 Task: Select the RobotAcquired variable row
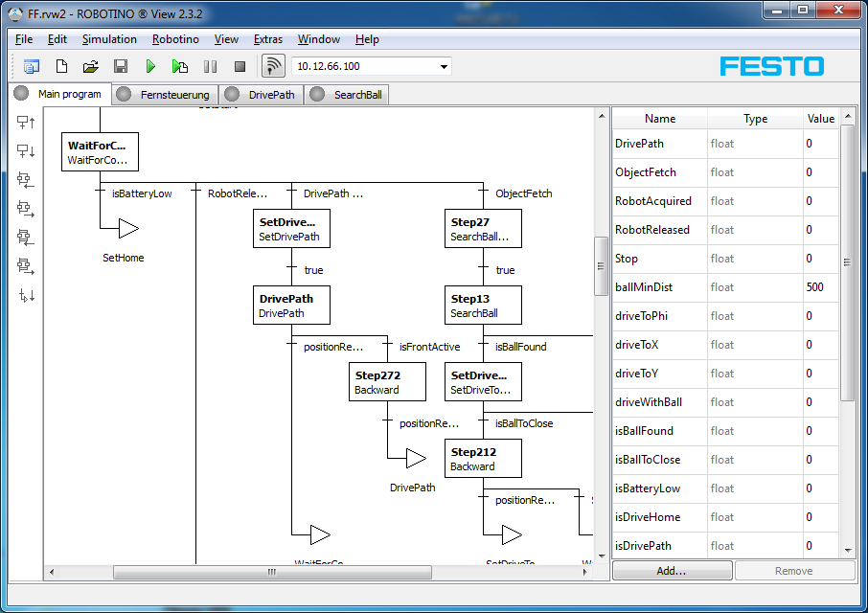tap(726, 201)
